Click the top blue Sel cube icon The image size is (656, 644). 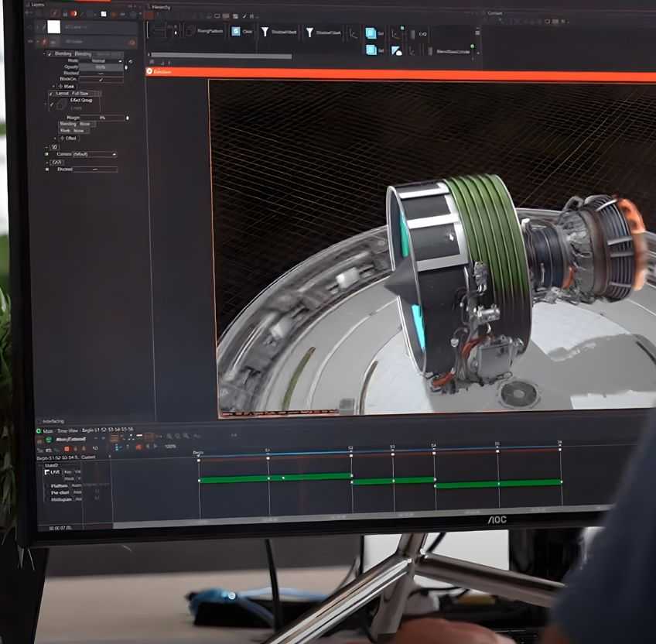click(x=371, y=33)
